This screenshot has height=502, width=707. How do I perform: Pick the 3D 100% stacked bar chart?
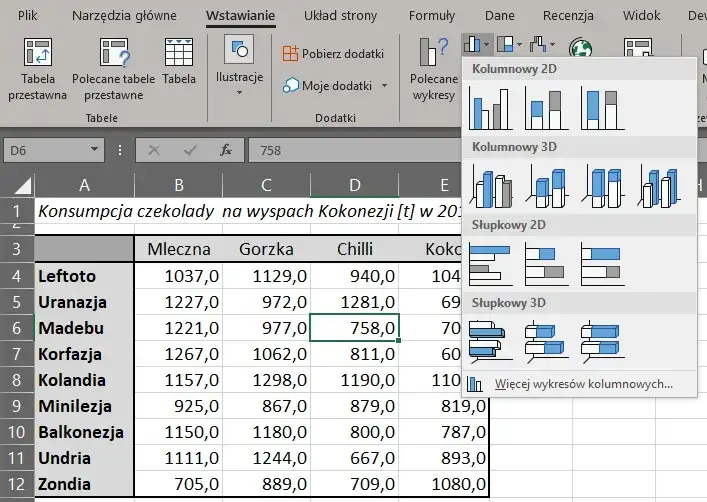coord(602,339)
